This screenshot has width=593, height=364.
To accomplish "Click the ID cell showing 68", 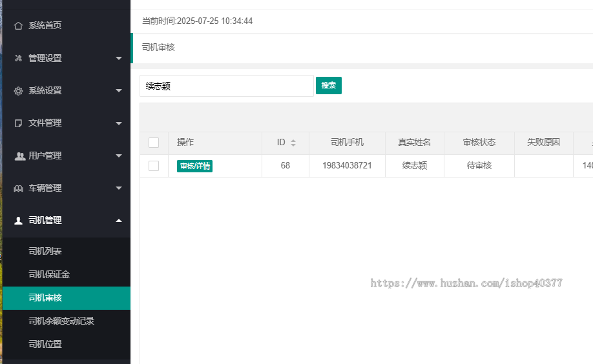I will click(x=286, y=166).
